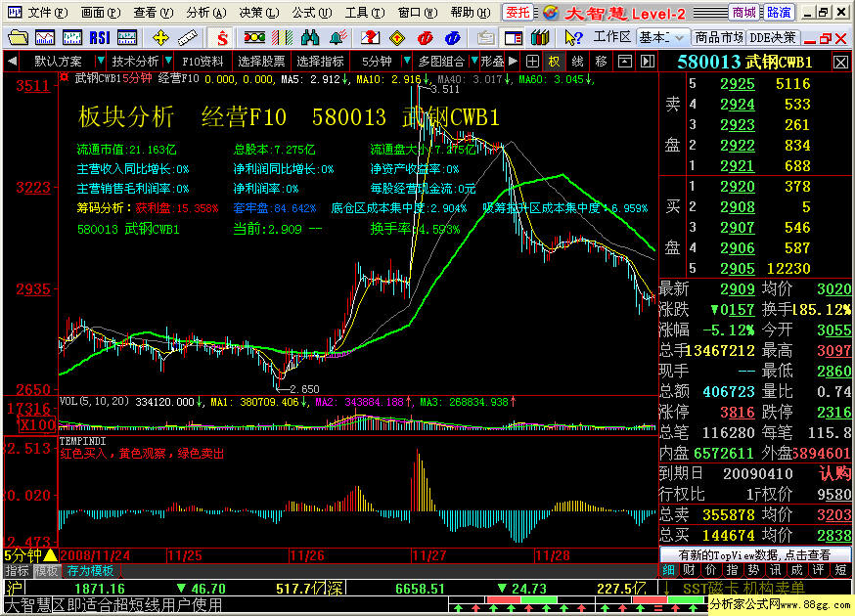Click the red dollar sign icon
The height and width of the screenshot is (616, 855).
tap(222, 37)
